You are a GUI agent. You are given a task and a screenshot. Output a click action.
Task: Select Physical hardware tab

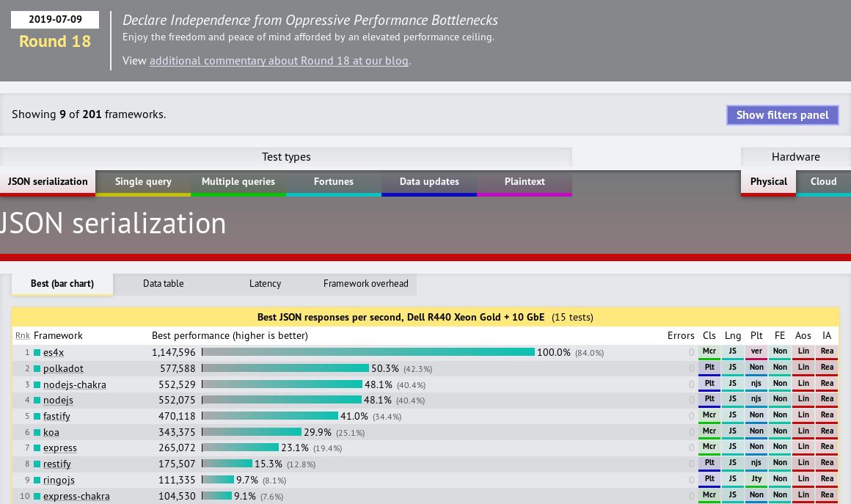[769, 182]
